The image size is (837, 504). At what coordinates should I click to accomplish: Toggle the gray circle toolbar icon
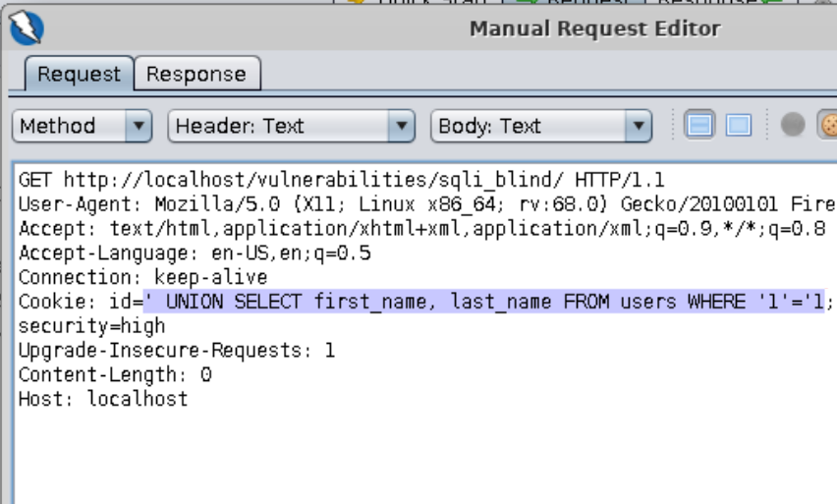792,126
